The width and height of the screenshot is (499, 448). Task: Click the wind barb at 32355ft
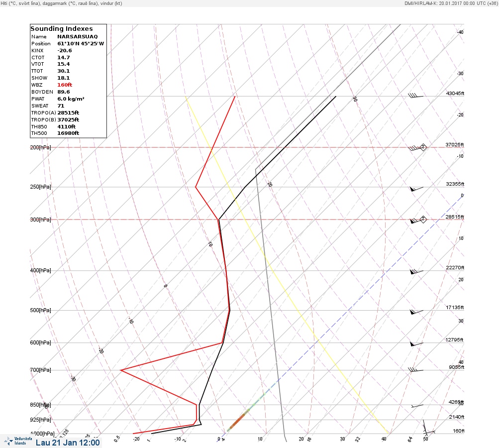click(416, 189)
